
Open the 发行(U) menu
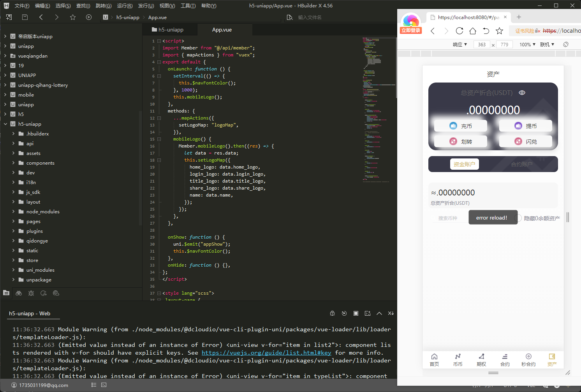pyautogui.click(x=146, y=6)
